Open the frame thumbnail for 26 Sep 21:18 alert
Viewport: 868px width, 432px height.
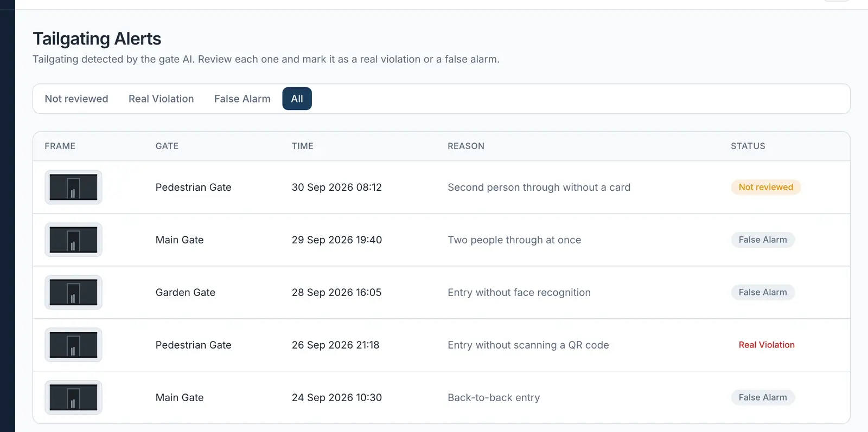[x=73, y=345]
